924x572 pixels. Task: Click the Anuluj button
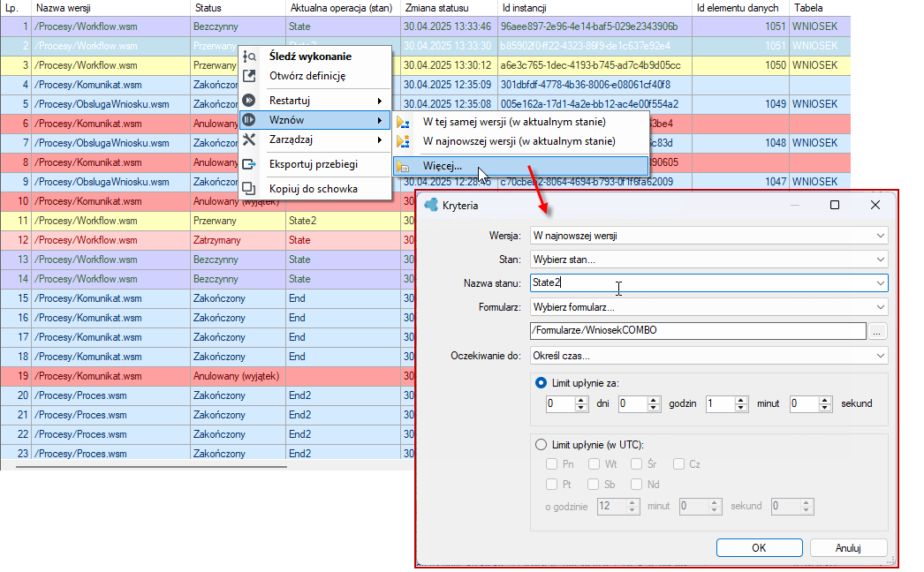point(849,548)
